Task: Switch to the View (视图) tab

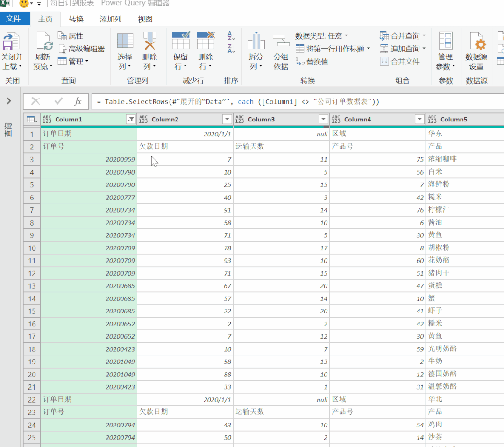Action: point(145,19)
